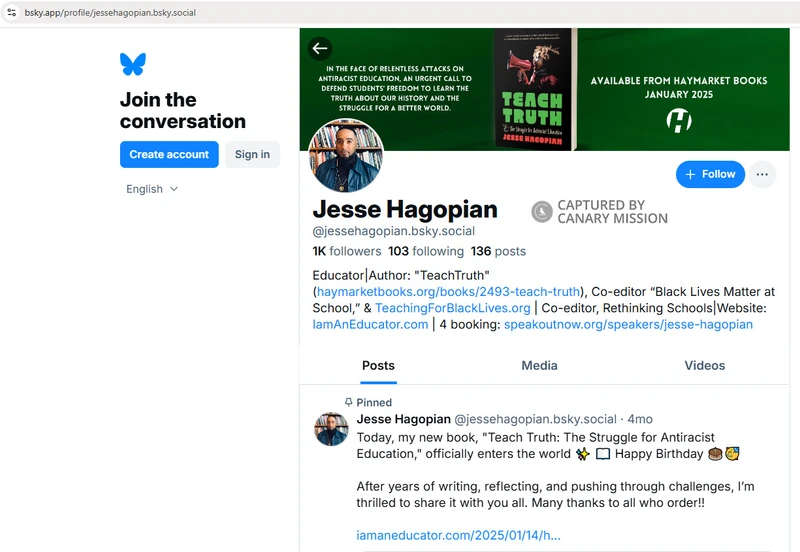Viewport: 800px width, 552px height.
Task: Open the iamaneducator.com/2025/01/14 post link
Action: [x=458, y=536]
